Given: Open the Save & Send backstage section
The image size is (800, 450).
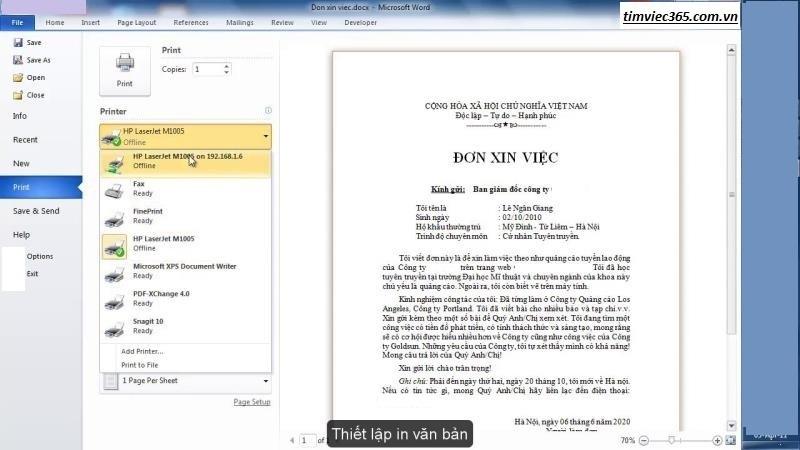Looking at the screenshot, I should coord(36,211).
